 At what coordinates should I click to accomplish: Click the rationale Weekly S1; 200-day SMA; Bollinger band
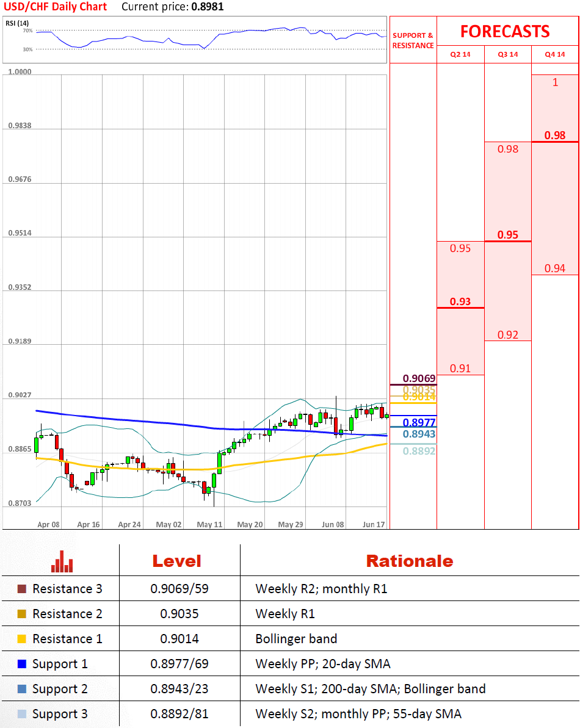(371, 690)
